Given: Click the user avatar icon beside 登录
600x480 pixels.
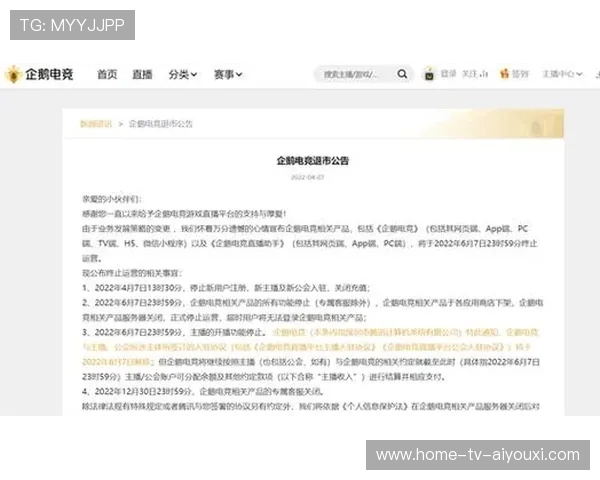Looking at the screenshot, I should click(x=429, y=74).
